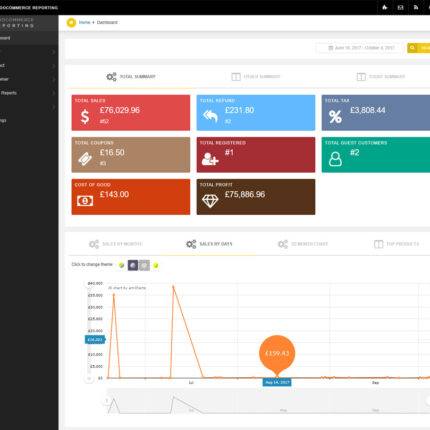The image size is (430, 430).
Task: Open the Top Products tab
Action: pyautogui.click(x=396, y=244)
